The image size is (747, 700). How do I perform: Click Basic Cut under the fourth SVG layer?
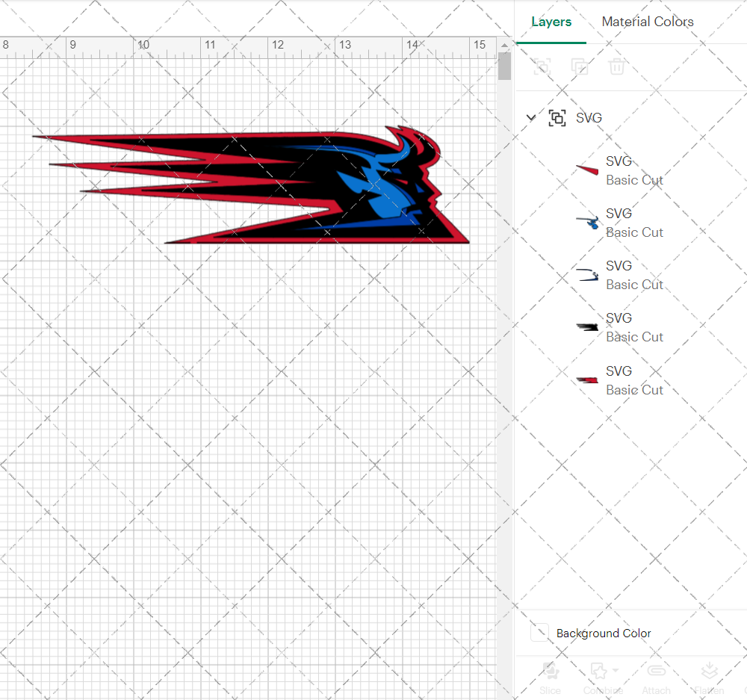(634, 338)
